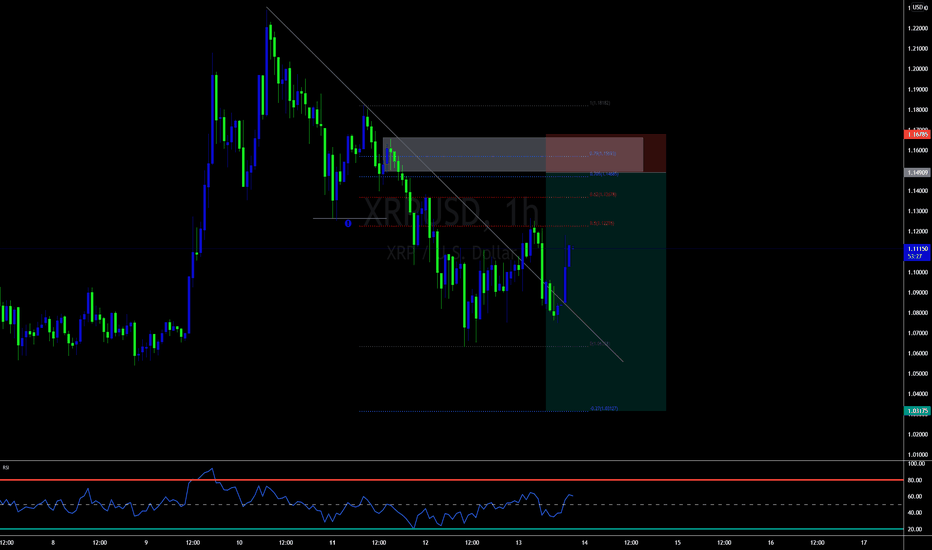
Task: Select the red 1.16785 stop price tag
Action: coord(917,134)
